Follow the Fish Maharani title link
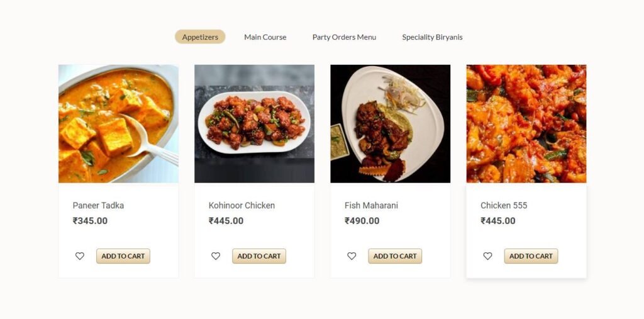This screenshot has height=319, width=644. click(x=371, y=205)
